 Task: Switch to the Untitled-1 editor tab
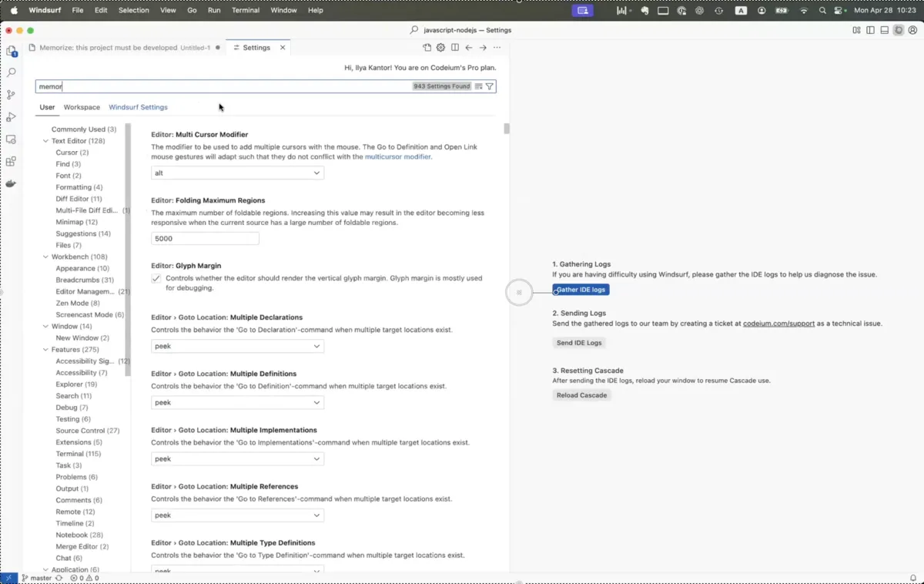tap(123, 48)
